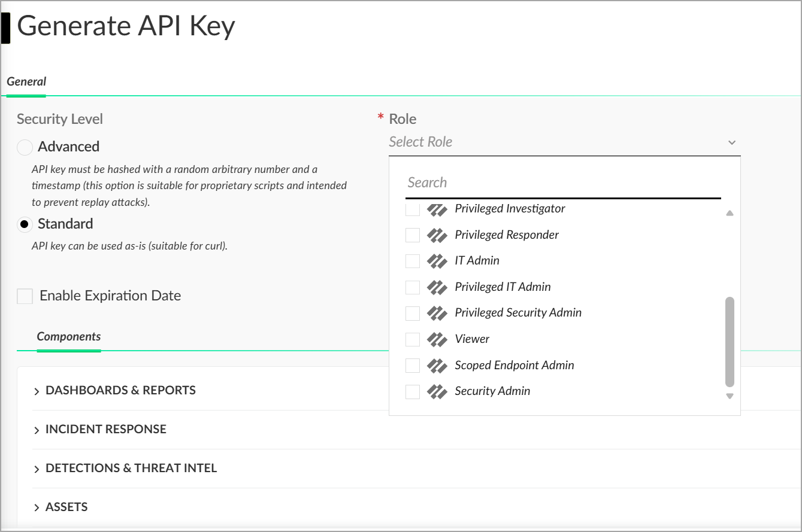Click the icon next to Privileged IT Admin
Viewport: 802px width, 532px height.
[437, 287]
